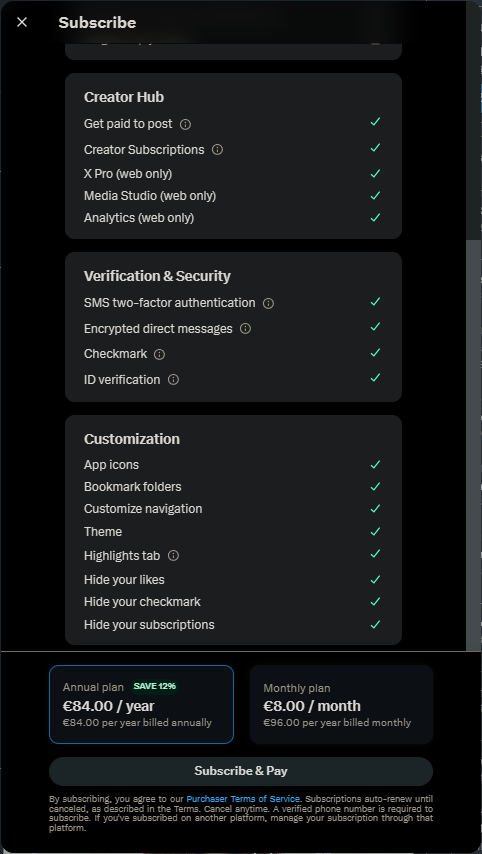Click the Hide your subscriptions label
The height and width of the screenshot is (854, 482).
click(149, 625)
